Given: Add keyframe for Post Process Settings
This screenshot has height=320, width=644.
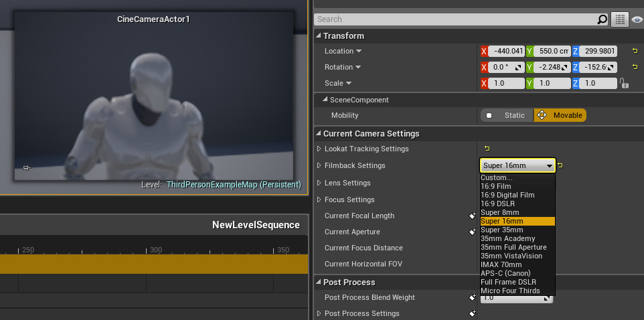Looking at the screenshot, I should tap(473, 313).
